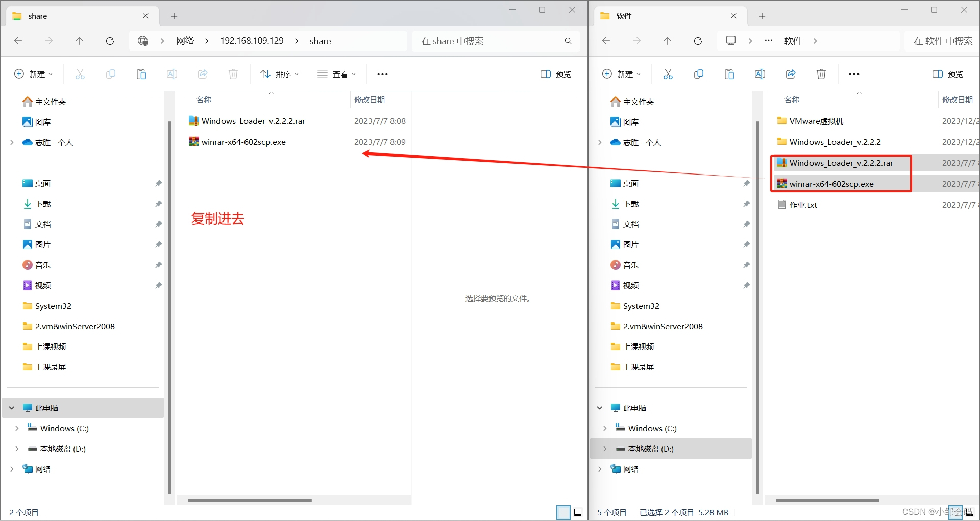Expand 本地磁盘 (D:) in 软件 window sidebar
The image size is (980, 521).
605,449
